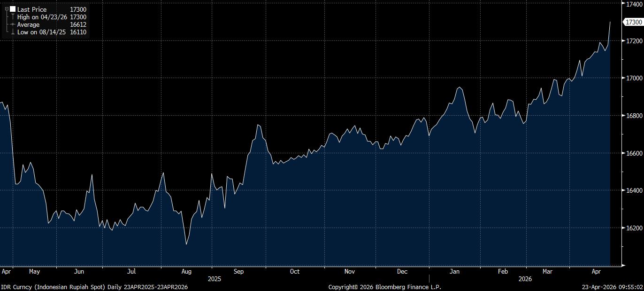Select the Last Price legend label
The height and width of the screenshot is (291, 644).
coord(32,9)
